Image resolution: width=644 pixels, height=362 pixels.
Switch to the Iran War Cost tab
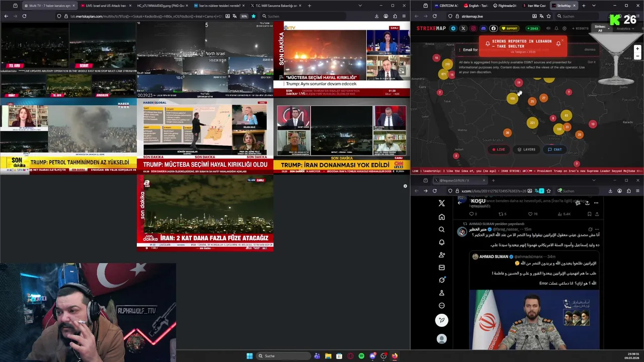point(533,6)
